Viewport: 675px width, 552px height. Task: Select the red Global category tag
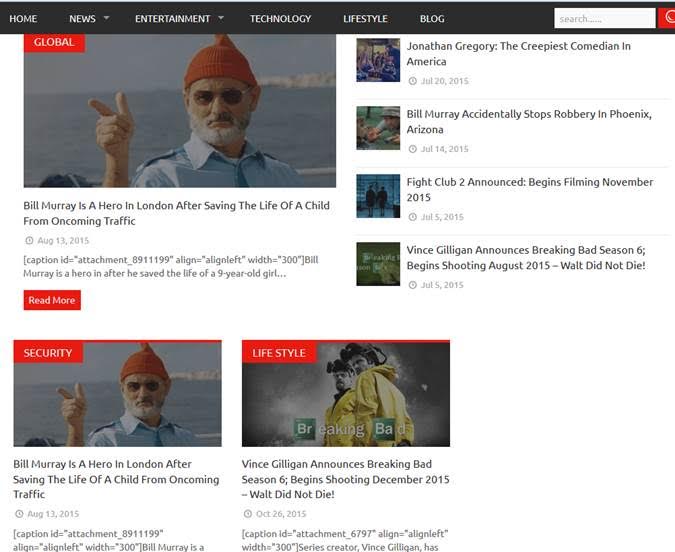54,42
